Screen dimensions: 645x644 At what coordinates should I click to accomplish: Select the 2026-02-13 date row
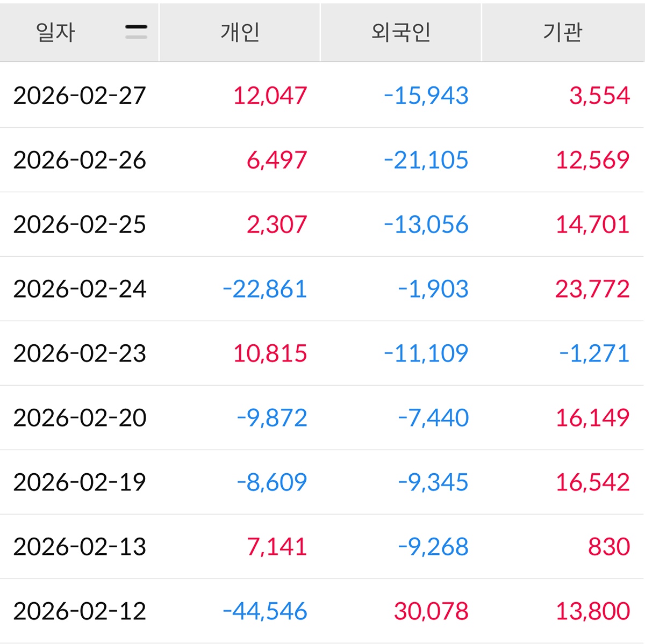click(322, 547)
